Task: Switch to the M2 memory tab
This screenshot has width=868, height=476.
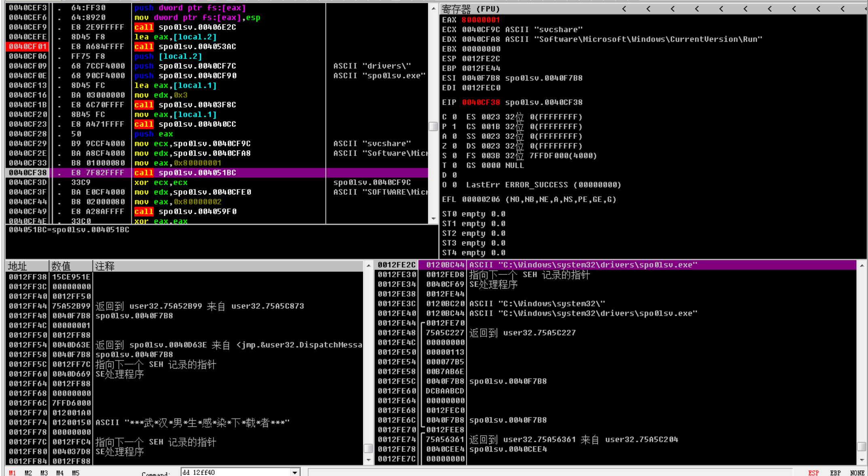Action: [28, 472]
